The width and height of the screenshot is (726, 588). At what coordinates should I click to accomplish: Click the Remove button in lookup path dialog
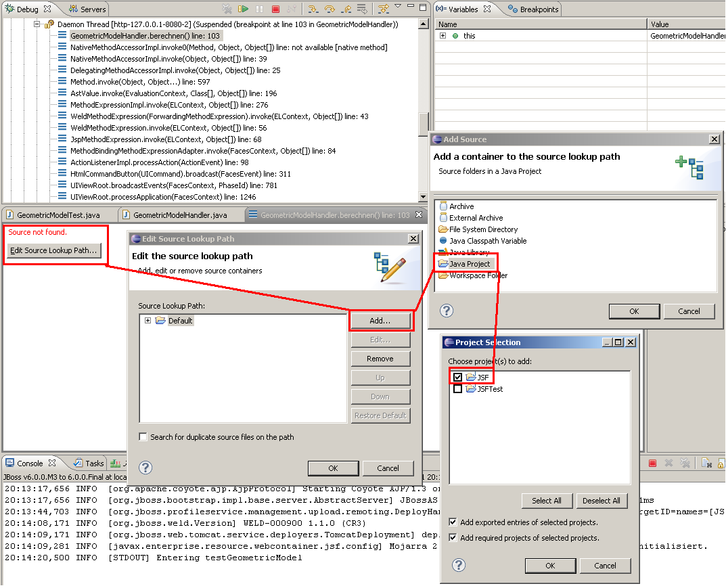[x=380, y=359]
